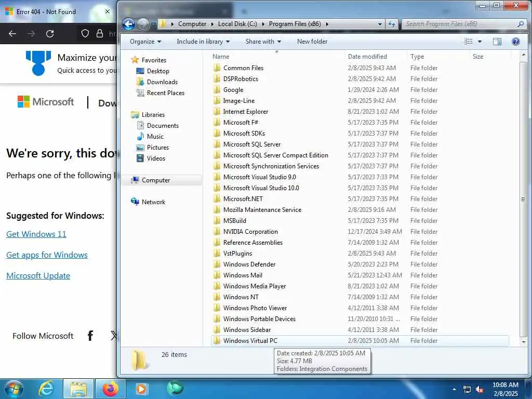
Task: Select Network in navigation pane
Action: pos(153,202)
